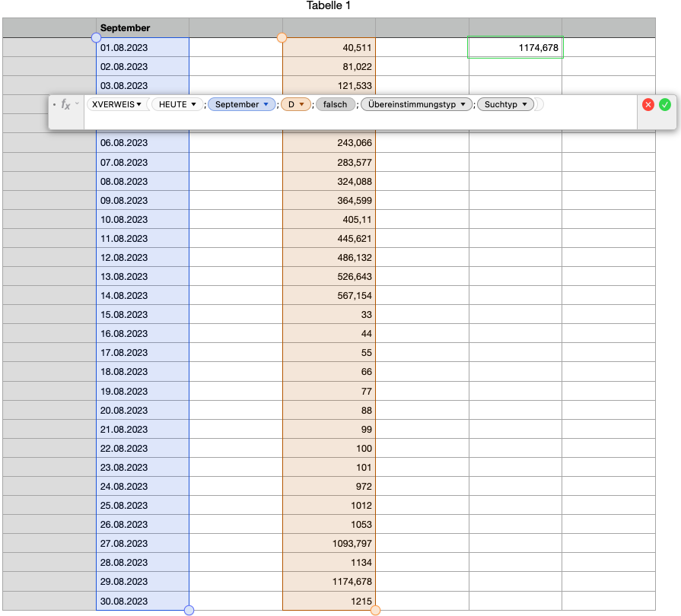Click the drag dot left of fx

click(x=54, y=104)
